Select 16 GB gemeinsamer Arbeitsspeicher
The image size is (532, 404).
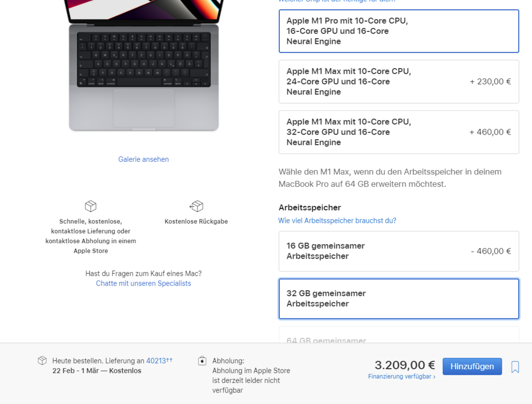tap(399, 251)
